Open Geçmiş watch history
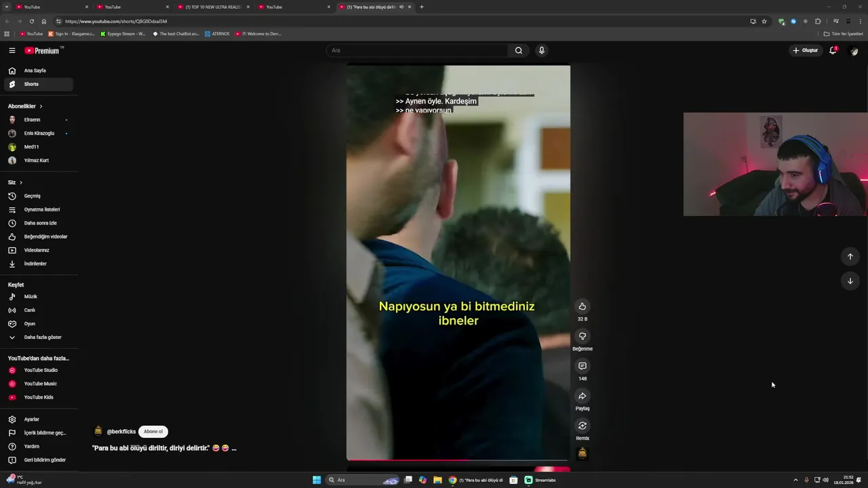 point(38,196)
